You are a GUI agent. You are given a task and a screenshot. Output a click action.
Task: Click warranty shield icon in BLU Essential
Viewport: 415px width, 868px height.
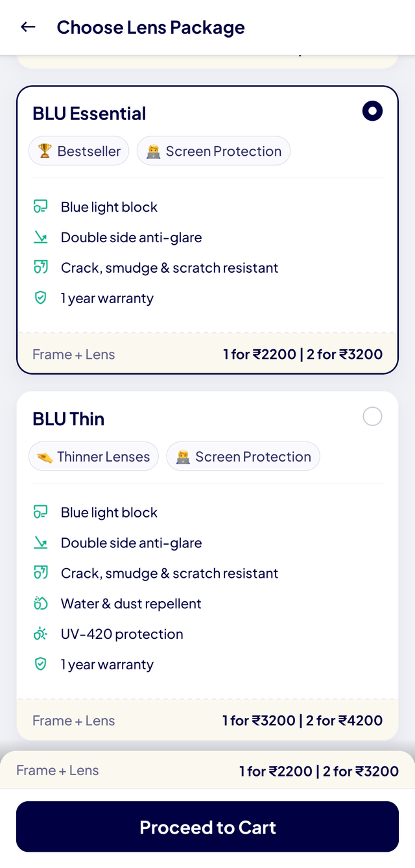click(40, 298)
